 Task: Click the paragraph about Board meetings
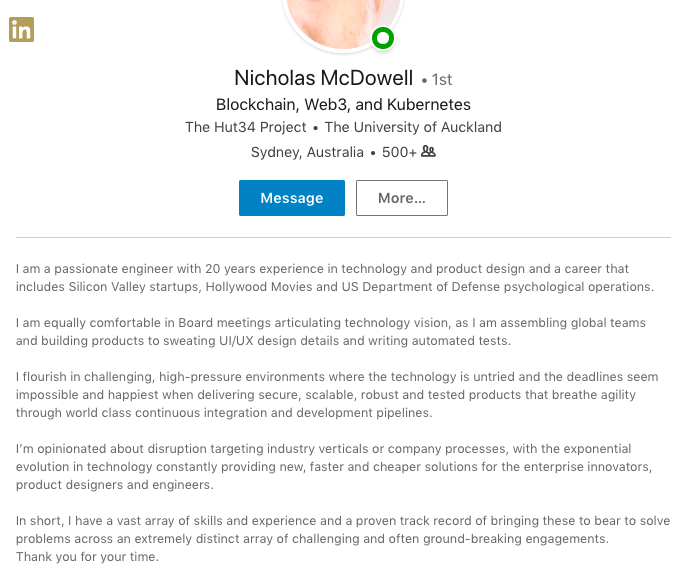[x=331, y=332]
